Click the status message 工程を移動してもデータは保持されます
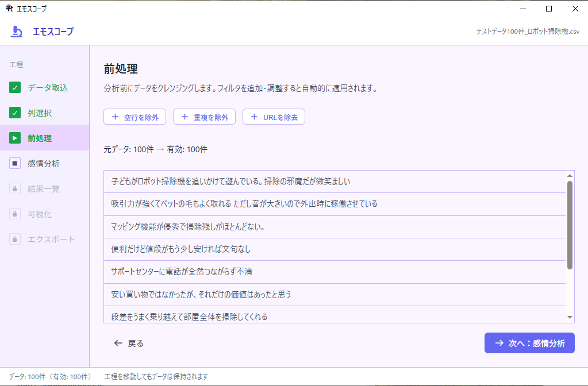Viewport: 588px width, 386px height. click(x=156, y=377)
